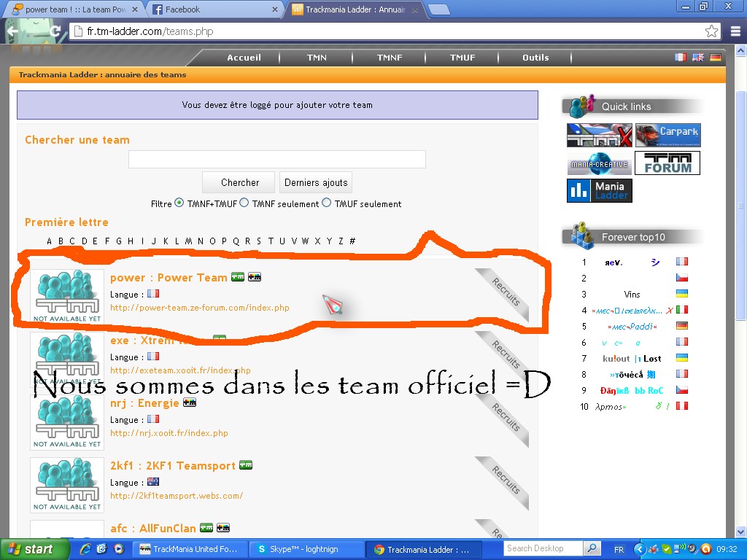The width and height of the screenshot is (747, 560).
Task: Select TMNF+TMUF filter radio button
Action: [179, 203]
